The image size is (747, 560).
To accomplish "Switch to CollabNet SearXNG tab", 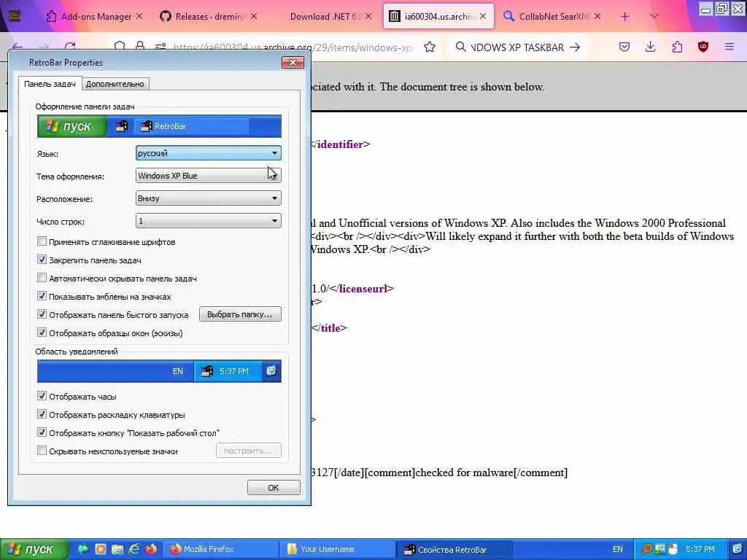I will [x=553, y=17].
